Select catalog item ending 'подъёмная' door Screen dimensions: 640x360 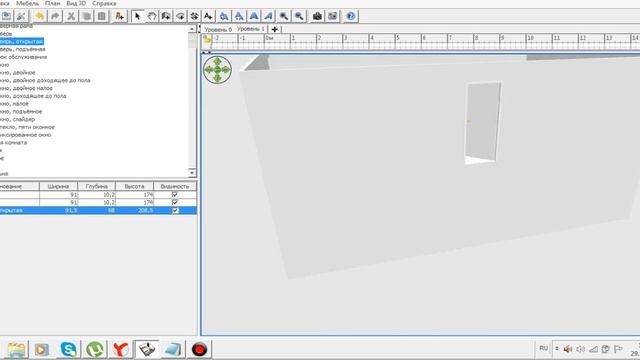point(22,49)
